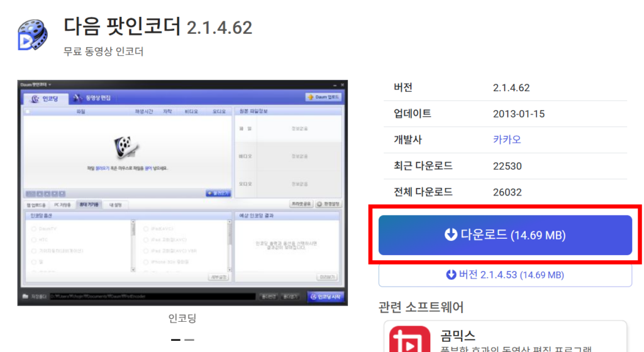This screenshot has width=644, height=352.
Task: Click the Daum PotEncoder film reel app icon
Action: (33, 35)
